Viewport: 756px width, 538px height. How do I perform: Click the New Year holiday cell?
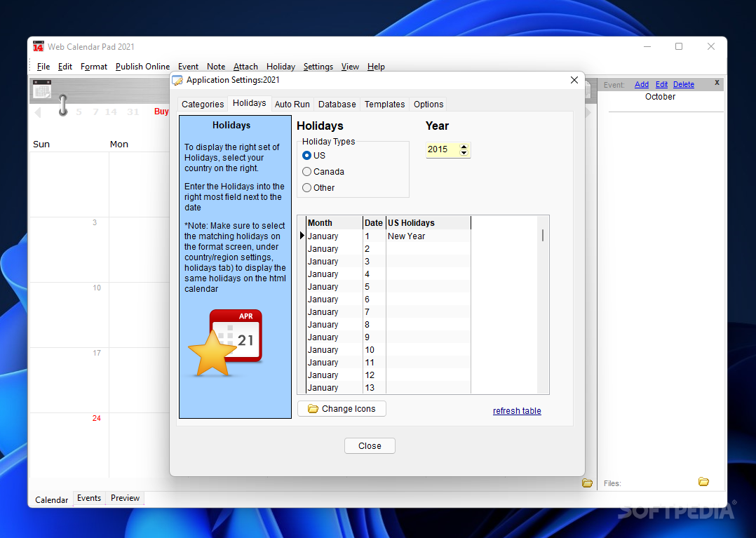428,236
